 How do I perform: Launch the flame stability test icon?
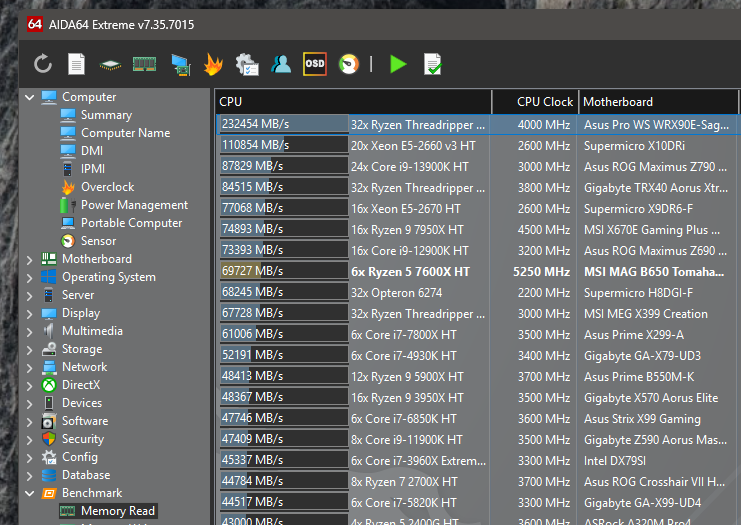213,64
